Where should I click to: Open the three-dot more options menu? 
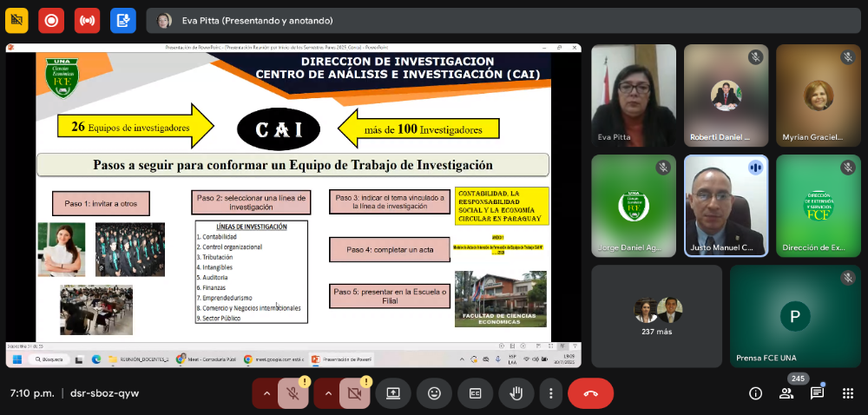551,393
